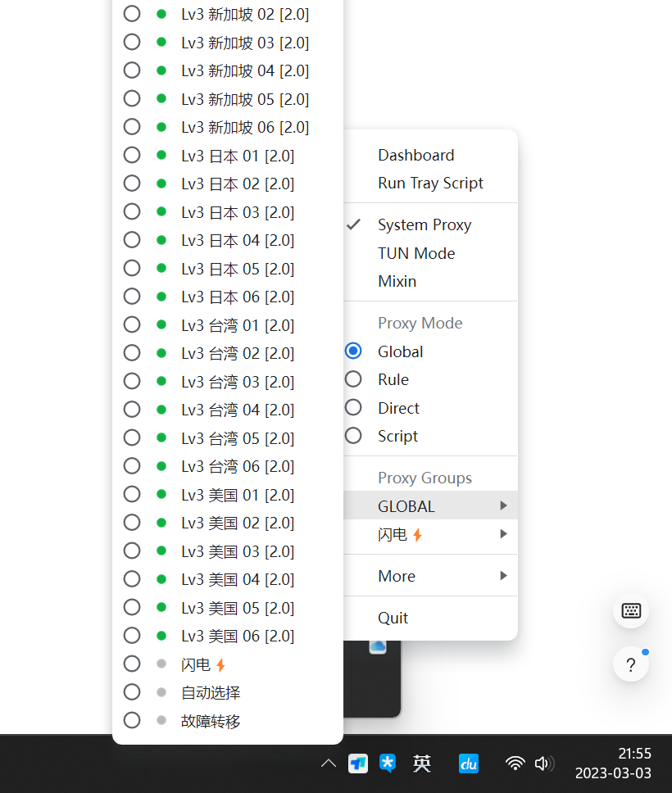The image size is (672, 793).
Task: Click the blue star tray icon
Action: (x=388, y=764)
